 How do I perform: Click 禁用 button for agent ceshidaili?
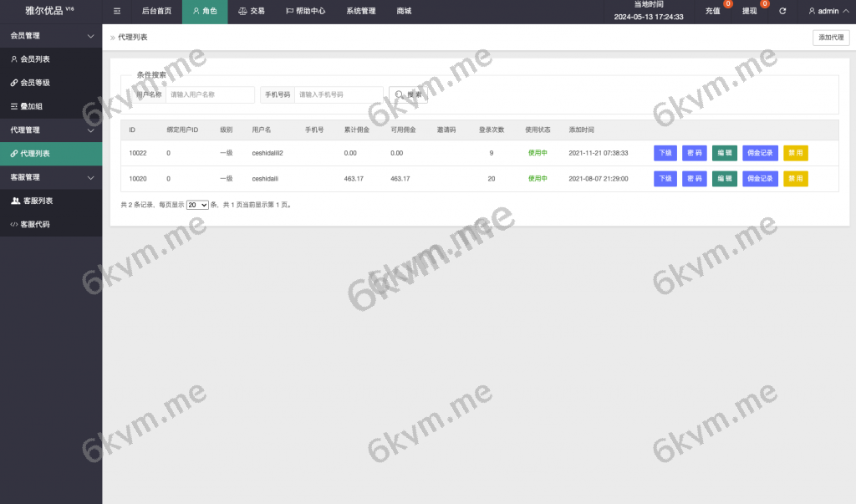tap(796, 179)
